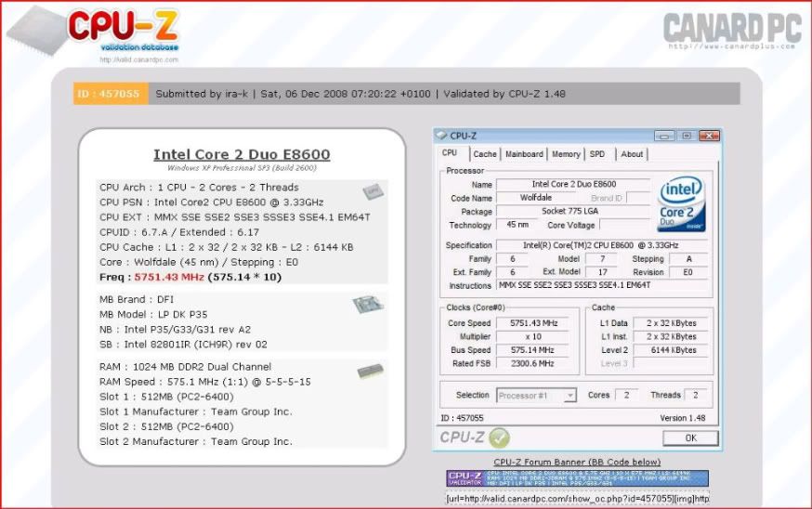Screen dimensions: 812x509
Task: Click the 'CPUID : 6.7.A / Extended' line
Action: [179, 232]
